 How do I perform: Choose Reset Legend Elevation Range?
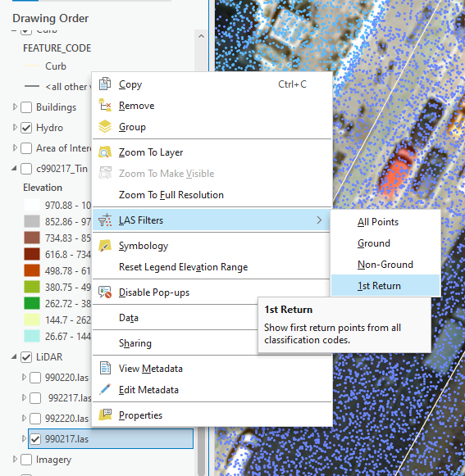[x=212, y=267]
